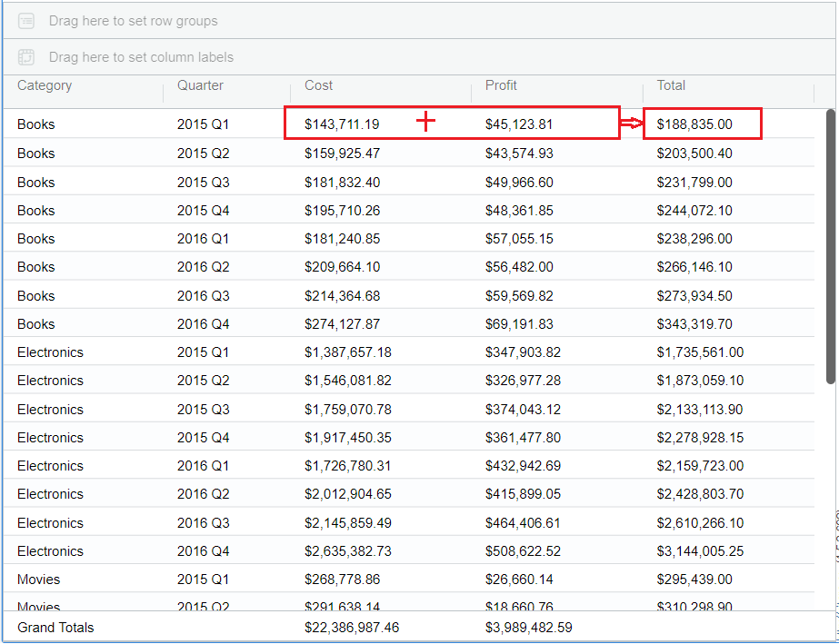Image resolution: width=839 pixels, height=644 pixels.
Task: Click the column labels icon
Action: [x=26, y=57]
